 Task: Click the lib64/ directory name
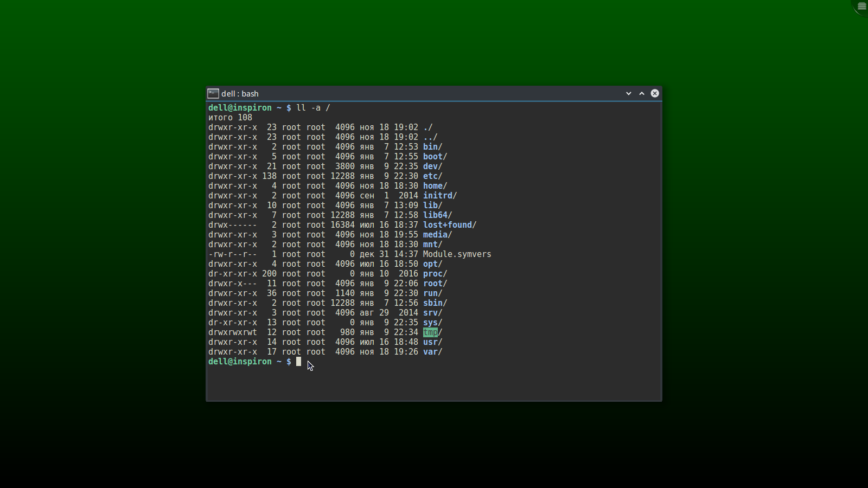click(437, 215)
